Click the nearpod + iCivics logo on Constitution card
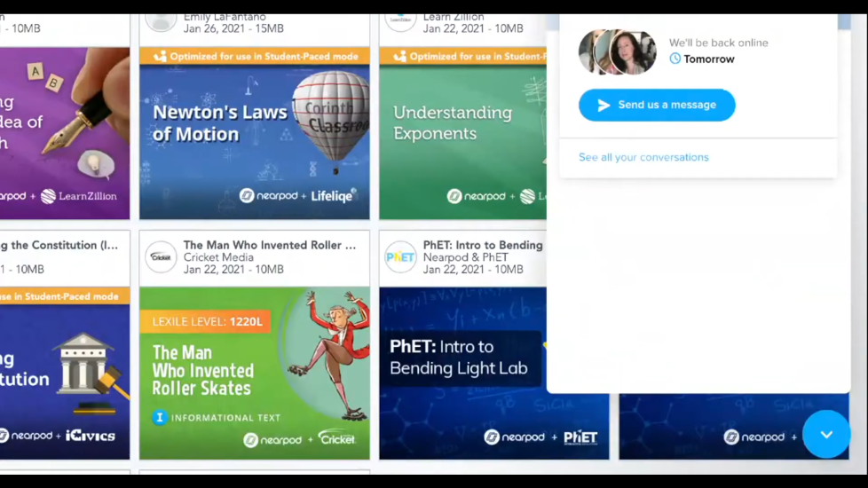Viewport: 868px width, 488px height. [58, 436]
